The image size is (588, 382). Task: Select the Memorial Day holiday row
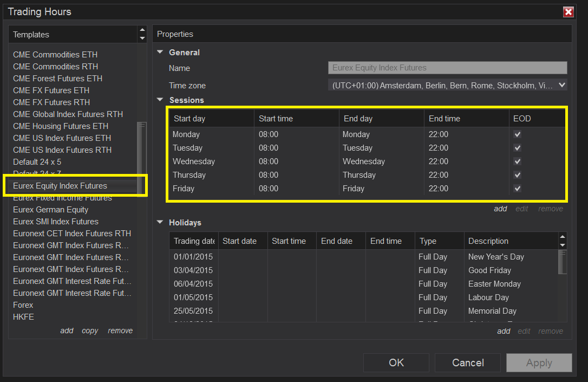(x=364, y=311)
